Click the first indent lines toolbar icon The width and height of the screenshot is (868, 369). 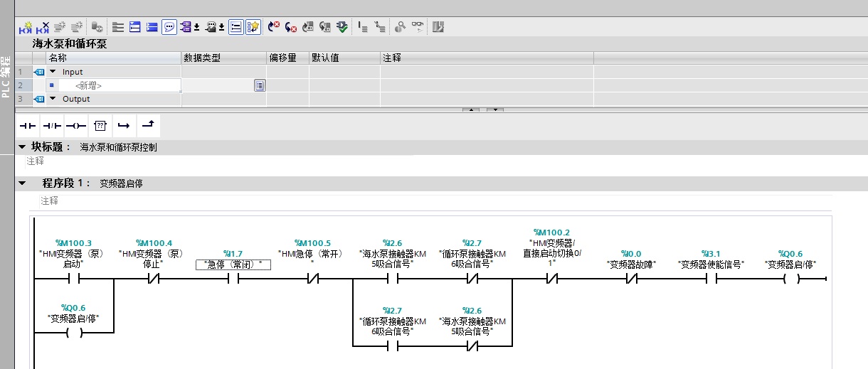point(363,27)
